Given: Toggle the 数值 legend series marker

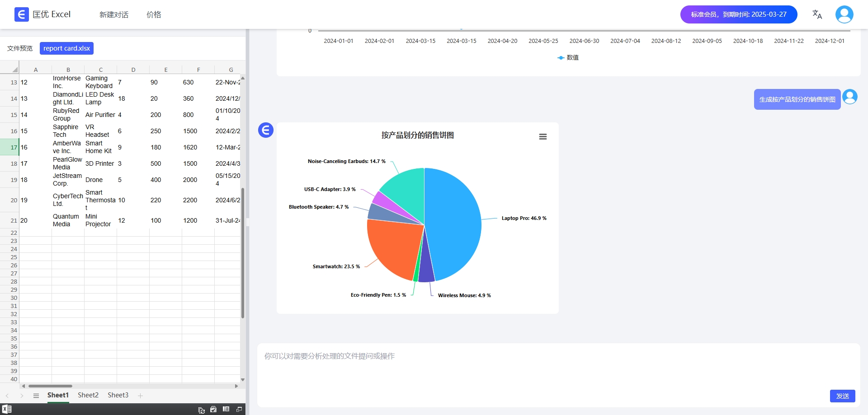Looking at the screenshot, I should pos(561,58).
